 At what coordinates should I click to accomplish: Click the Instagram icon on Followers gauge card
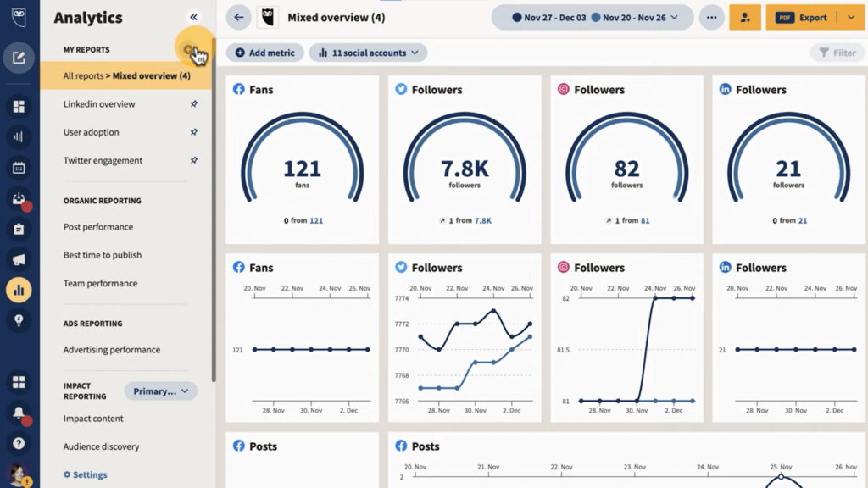563,89
